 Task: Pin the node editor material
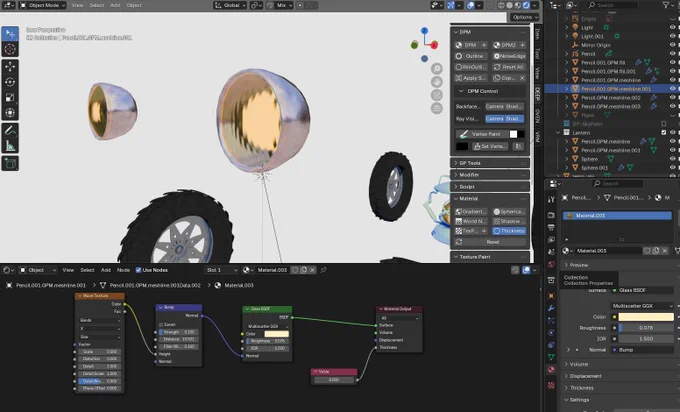tap(323, 270)
